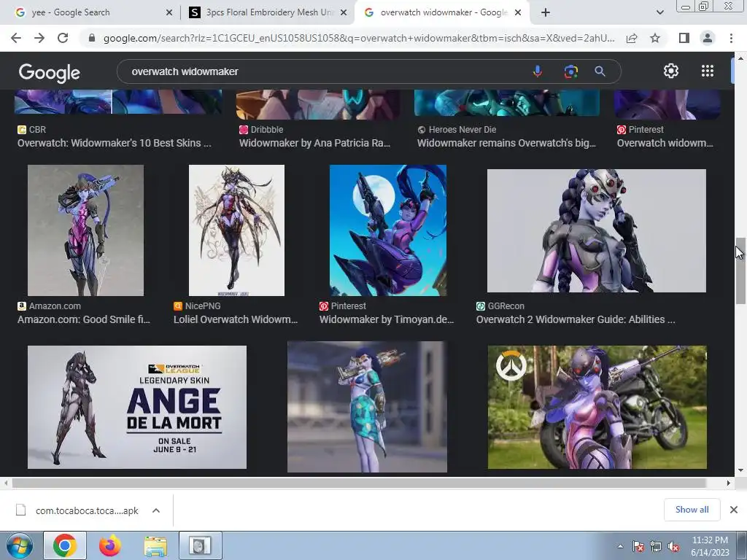
Task: Open the NicePNG Loliel Widowmaker image
Action: click(x=236, y=230)
